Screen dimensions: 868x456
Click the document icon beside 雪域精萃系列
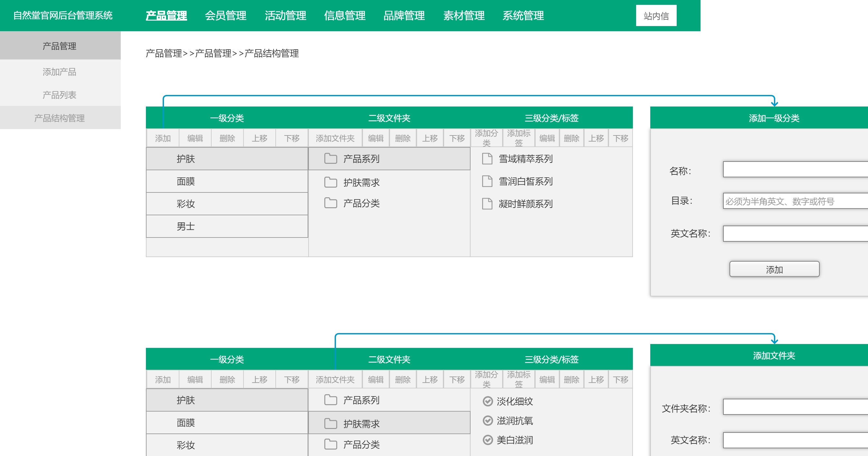pos(487,158)
